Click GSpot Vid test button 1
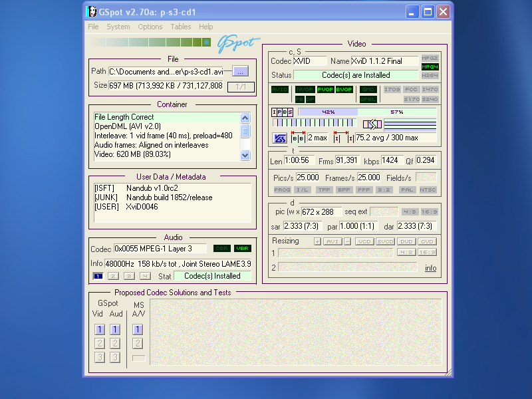 99,329
